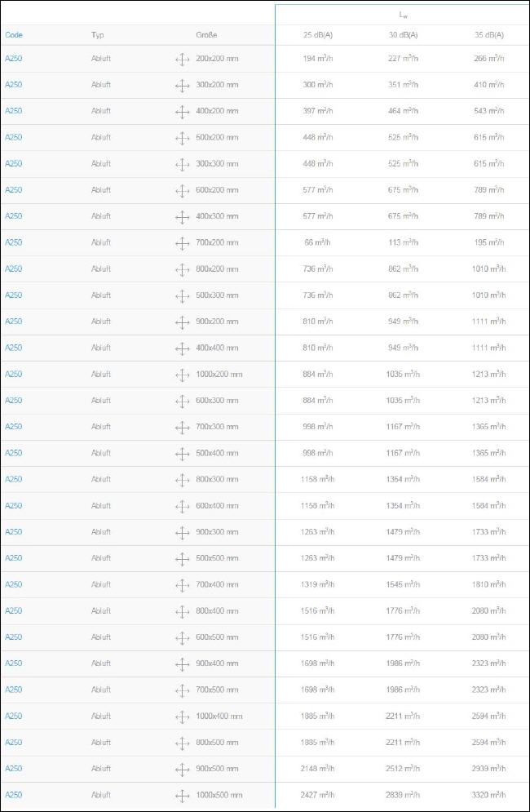Screen dimensions: 530x812
Task: Click the dimension icon next to 800x300 mm
Action: click(182, 481)
